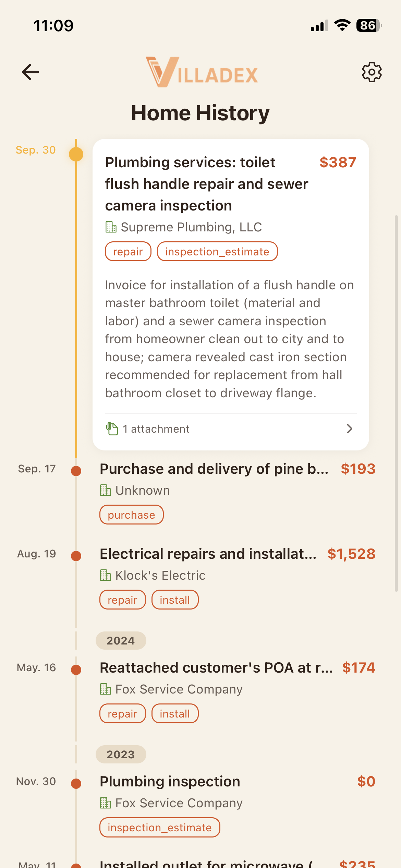This screenshot has height=868, width=401.
Task: Toggle the install tag on Klock's Electric entry
Action: pos(175,599)
